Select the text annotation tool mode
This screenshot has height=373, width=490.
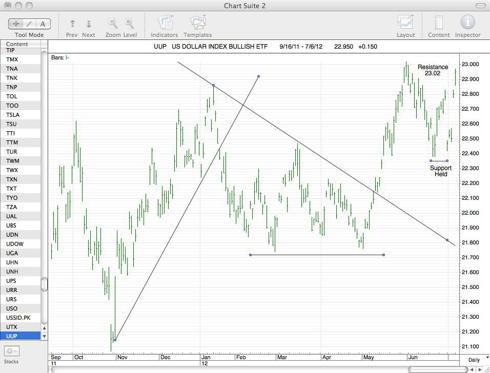pyautogui.click(x=43, y=24)
